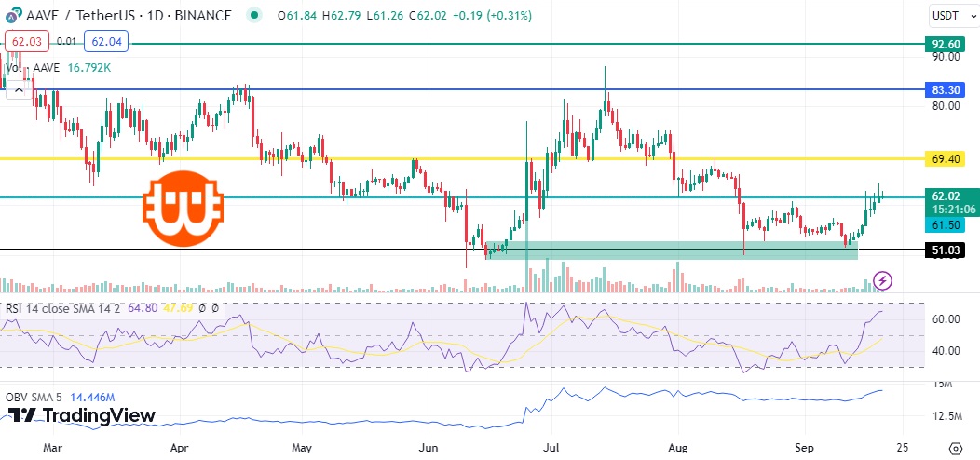Click the RSI SMA value 47.69
This screenshot has width=980, height=460.
coord(177,307)
